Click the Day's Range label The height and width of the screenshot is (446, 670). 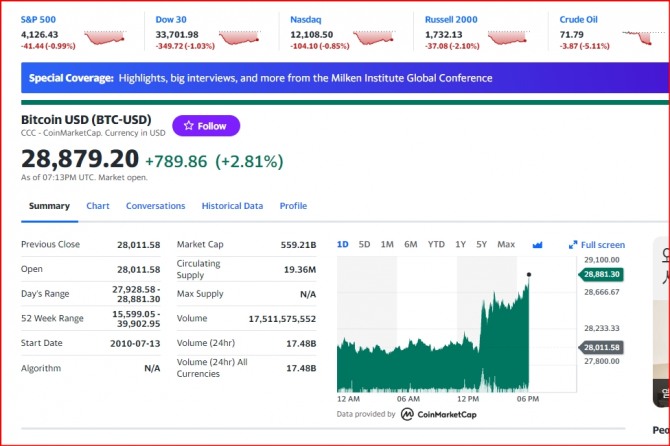tap(45, 294)
